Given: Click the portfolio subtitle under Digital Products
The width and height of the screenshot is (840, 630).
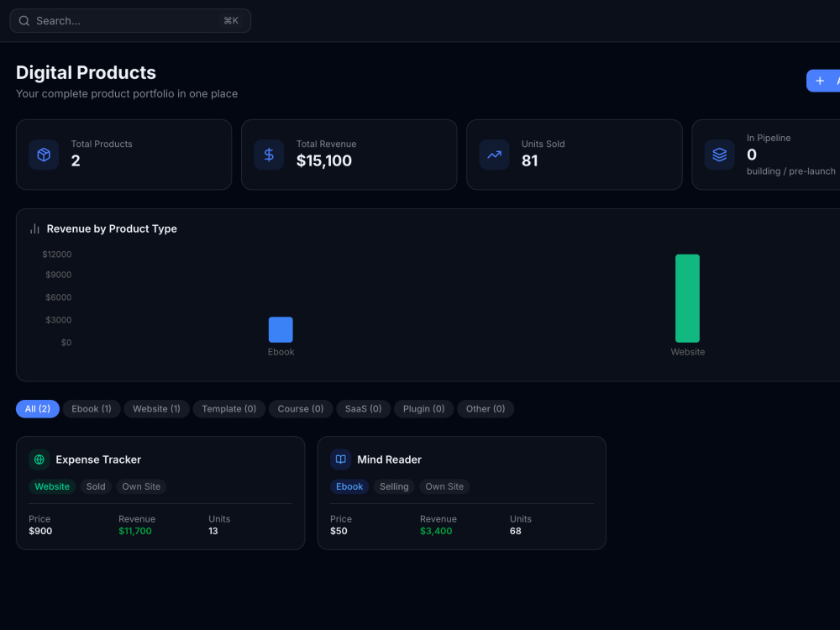Looking at the screenshot, I should click(127, 94).
